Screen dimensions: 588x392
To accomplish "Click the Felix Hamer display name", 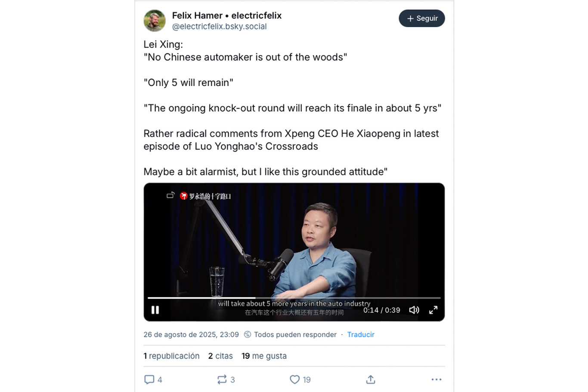I will pos(197,15).
